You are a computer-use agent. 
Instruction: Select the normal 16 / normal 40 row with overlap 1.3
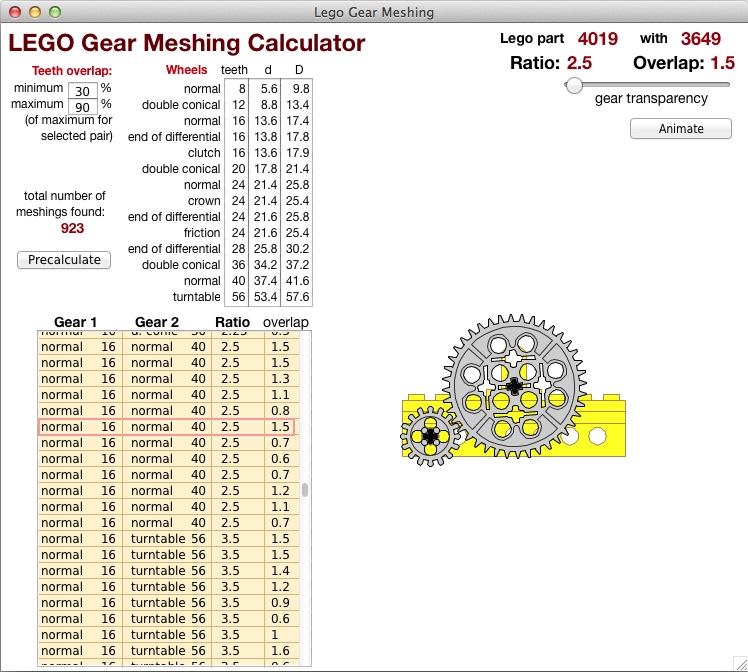(168, 379)
